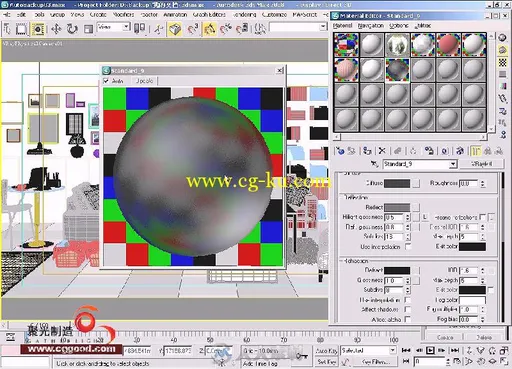The height and width of the screenshot is (369, 512).
Task: Click the Get Material icon
Action: (x=340, y=151)
